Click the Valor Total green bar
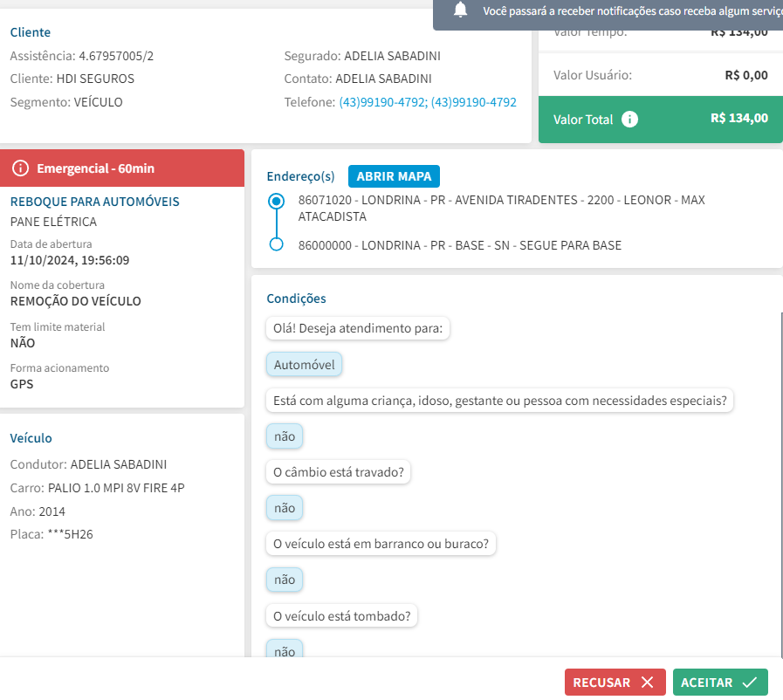 pos(660,120)
